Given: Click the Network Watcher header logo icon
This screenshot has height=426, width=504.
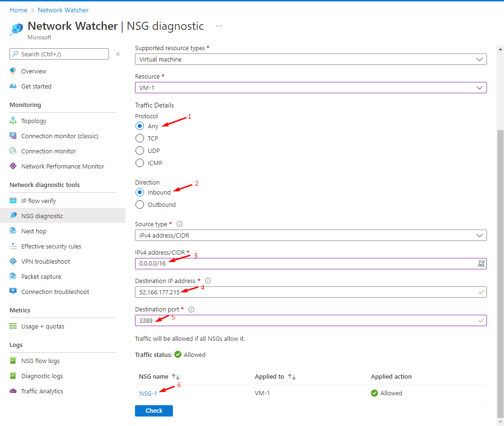Looking at the screenshot, I should pyautogui.click(x=16, y=29).
